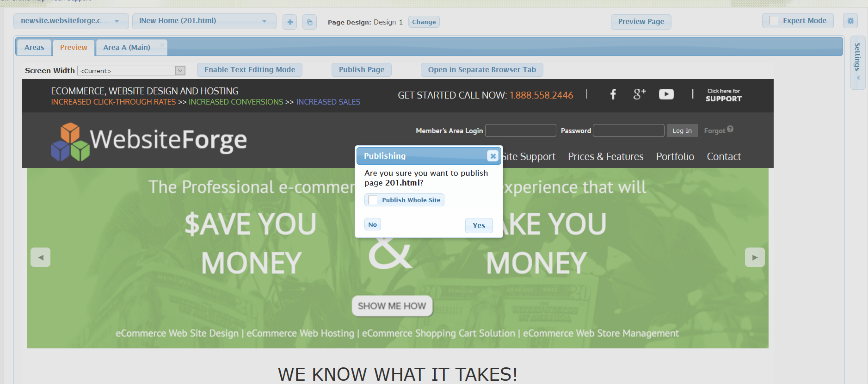Advance to the next banner slide

pyautogui.click(x=755, y=257)
